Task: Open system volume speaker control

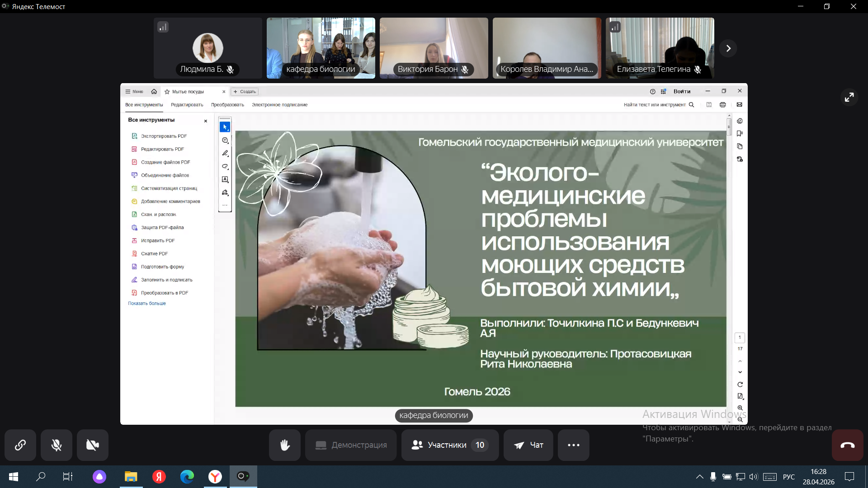Action: (x=753, y=477)
